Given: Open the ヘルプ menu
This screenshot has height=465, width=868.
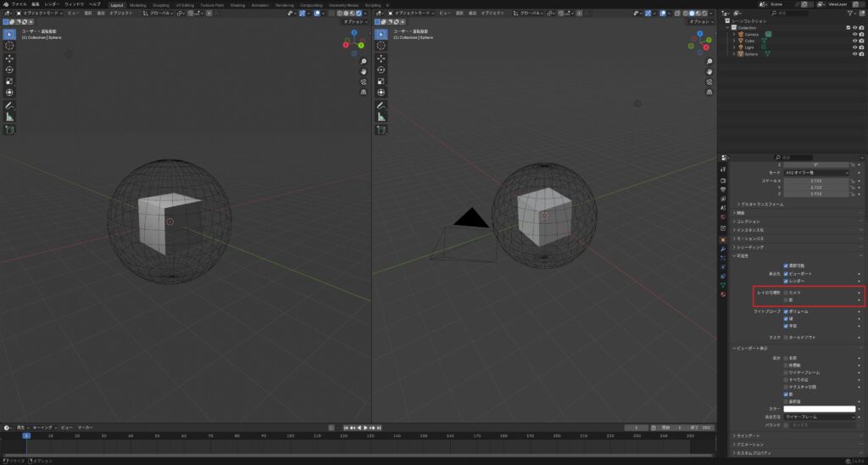Looking at the screenshot, I should point(95,4).
